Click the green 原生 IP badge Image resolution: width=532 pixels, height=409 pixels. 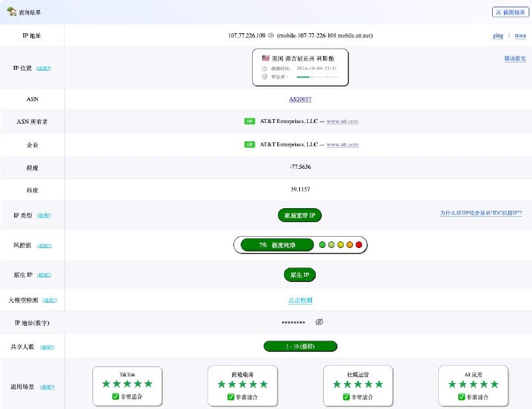300,275
